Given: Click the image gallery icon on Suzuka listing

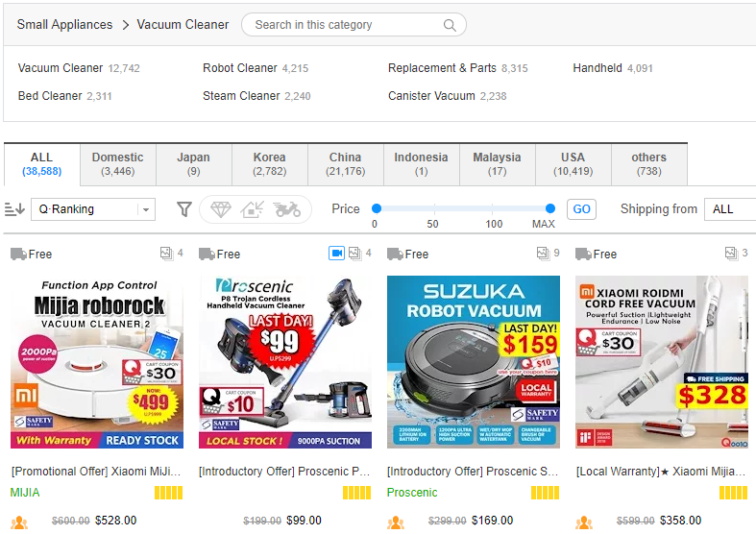Looking at the screenshot, I should coord(543,253).
